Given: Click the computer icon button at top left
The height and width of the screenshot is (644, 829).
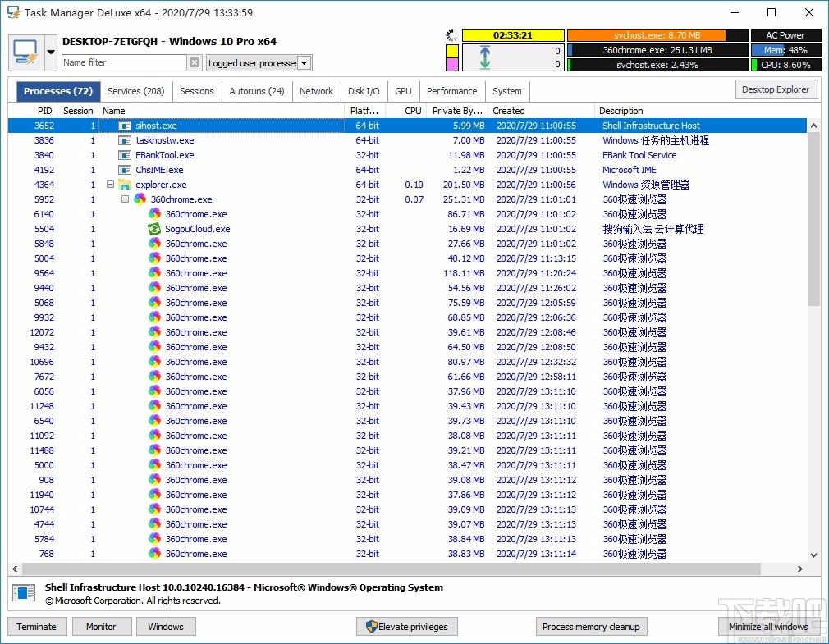Looking at the screenshot, I should click(26, 53).
